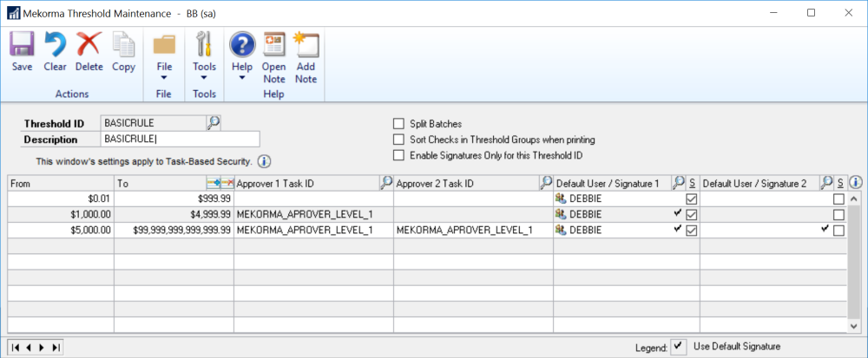Open Default User / Signature 1 lookup magnifier
This screenshot has width=868, height=358.
click(679, 183)
